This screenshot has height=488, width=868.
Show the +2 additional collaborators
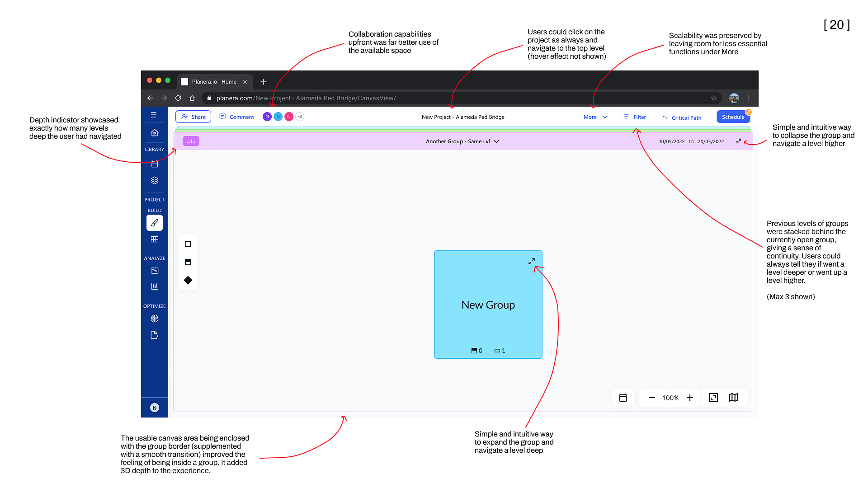(300, 117)
